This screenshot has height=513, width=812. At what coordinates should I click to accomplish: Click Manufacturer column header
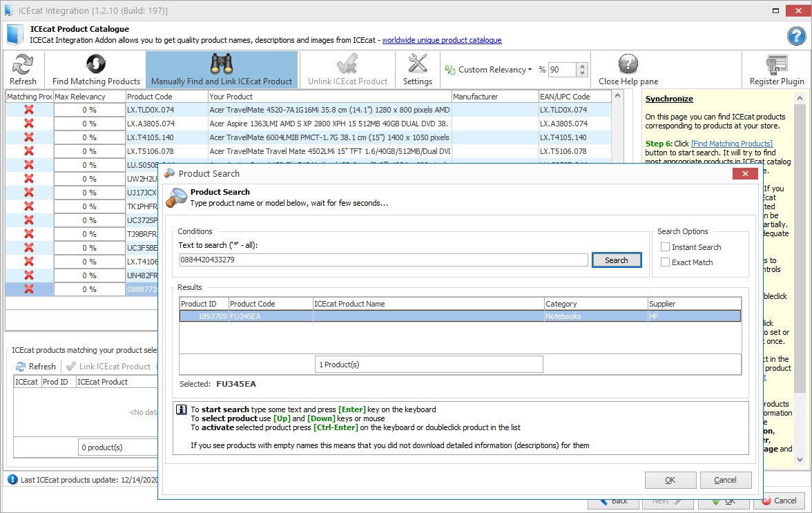[x=495, y=96]
